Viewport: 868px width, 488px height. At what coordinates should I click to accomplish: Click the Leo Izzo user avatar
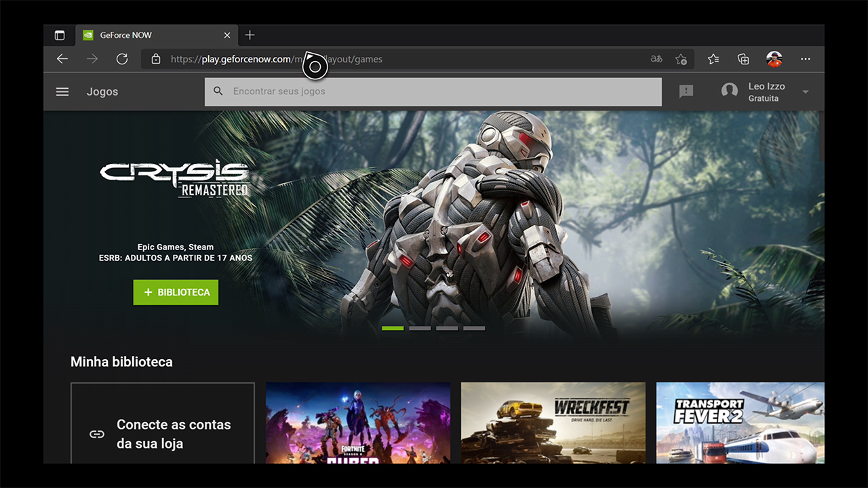coord(730,91)
